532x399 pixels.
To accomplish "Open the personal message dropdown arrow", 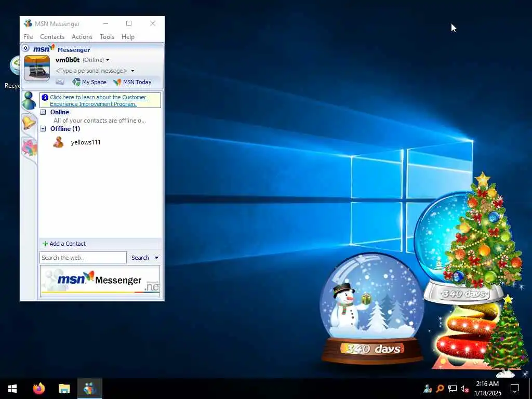I will 132,71.
